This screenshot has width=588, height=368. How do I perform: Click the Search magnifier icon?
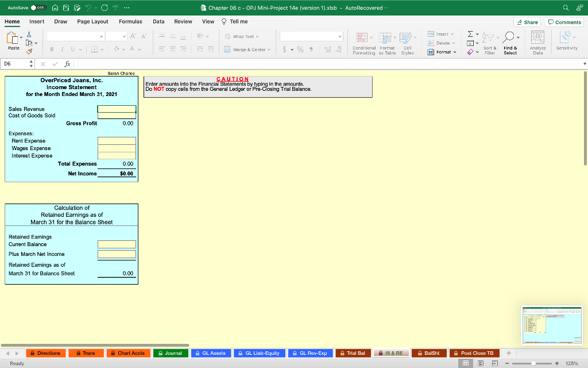[x=566, y=7]
